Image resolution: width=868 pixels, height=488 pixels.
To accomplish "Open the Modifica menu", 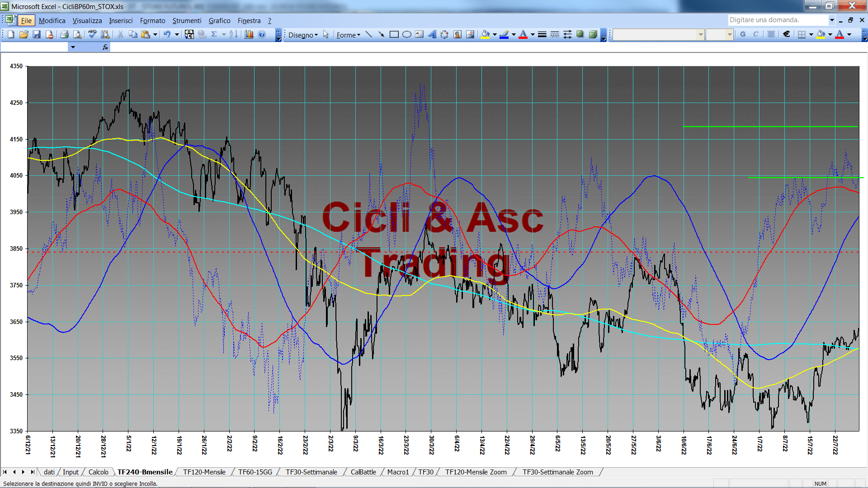I will [52, 21].
